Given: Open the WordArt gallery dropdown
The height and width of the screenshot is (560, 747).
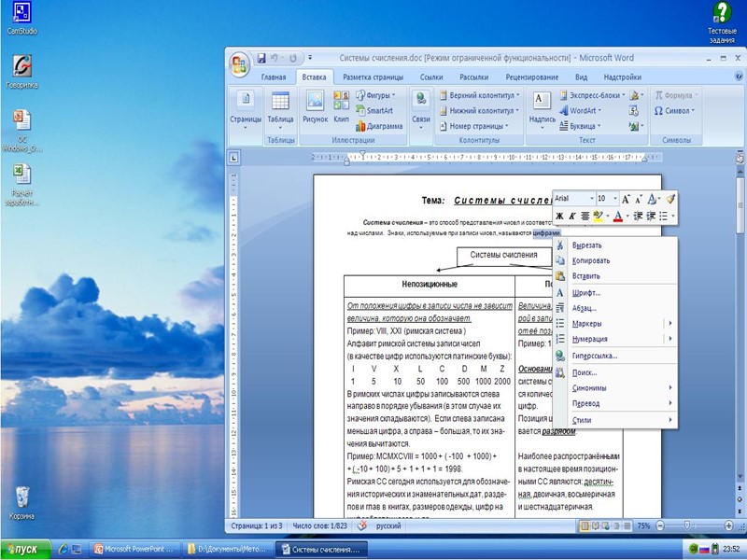Looking at the screenshot, I should tap(580, 110).
